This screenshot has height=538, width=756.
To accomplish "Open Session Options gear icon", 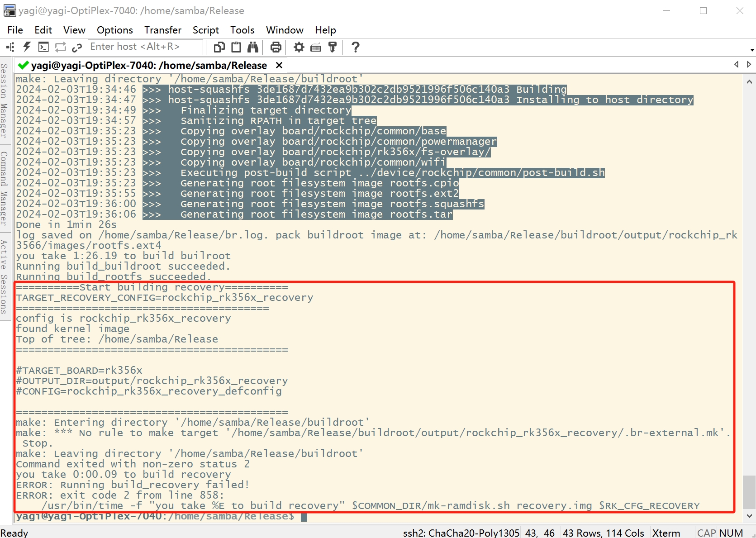I will 299,47.
